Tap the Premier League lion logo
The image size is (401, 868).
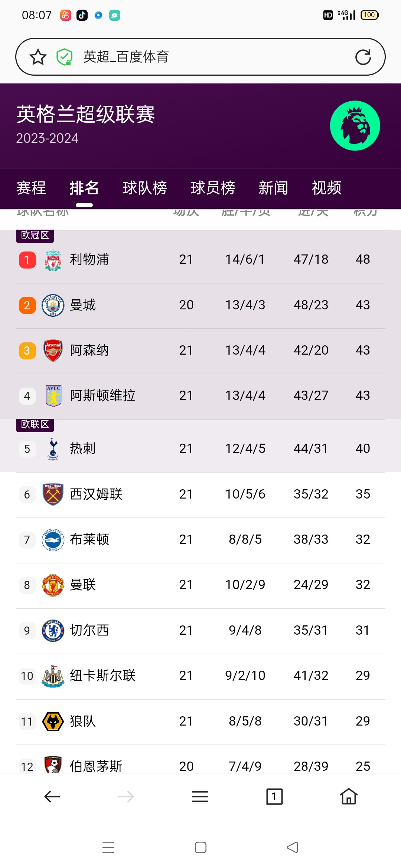pyautogui.click(x=355, y=126)
